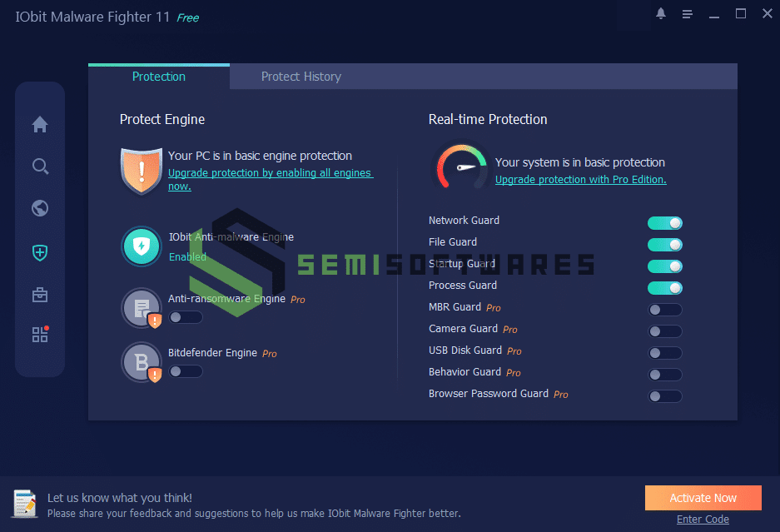Click the Pro label next to Bitdefender Engine

click(270, 354)
